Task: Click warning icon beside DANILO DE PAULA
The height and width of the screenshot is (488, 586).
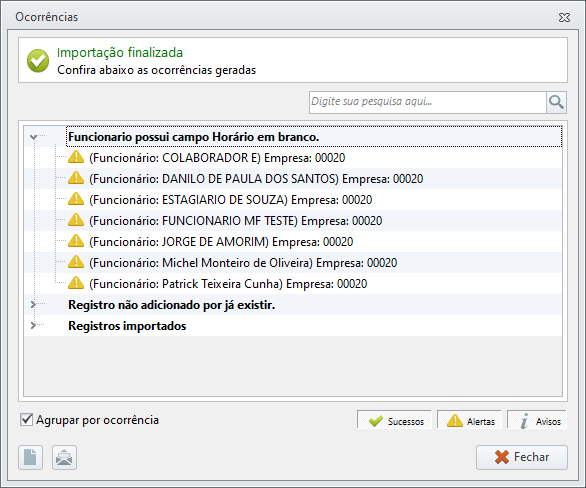Action: tap(76, 178)
